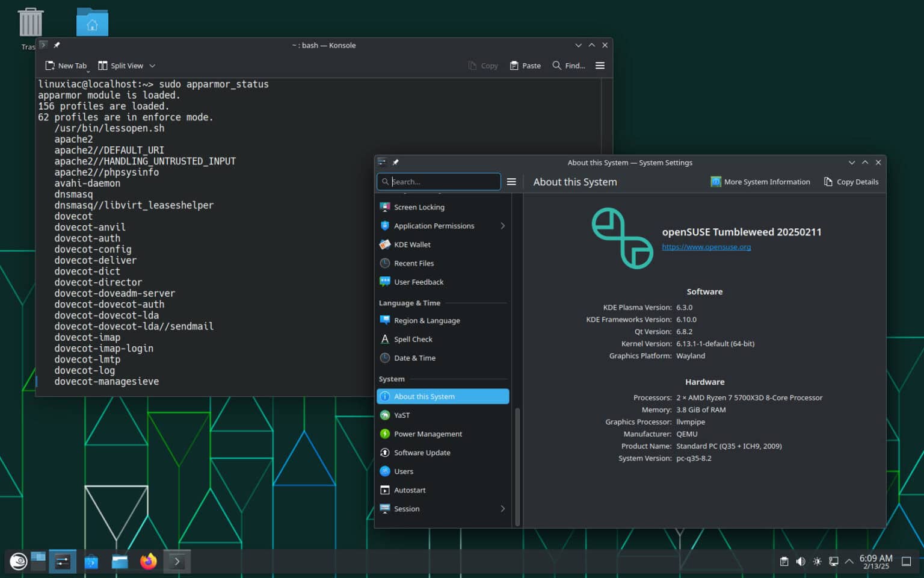This screenshot has height=578, width=924.
Task: Adjust volume via the speaker tray icon
Action: (800, 561)
